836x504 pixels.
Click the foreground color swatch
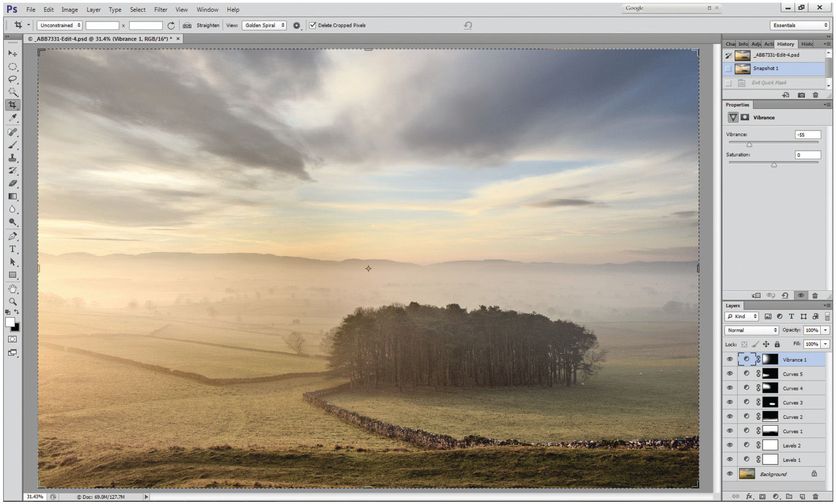10,322
